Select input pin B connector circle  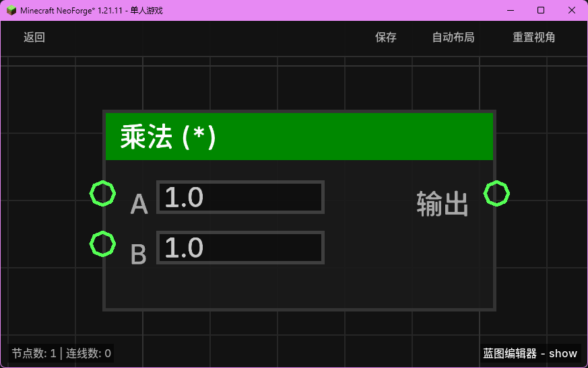[x=102, y=244]
